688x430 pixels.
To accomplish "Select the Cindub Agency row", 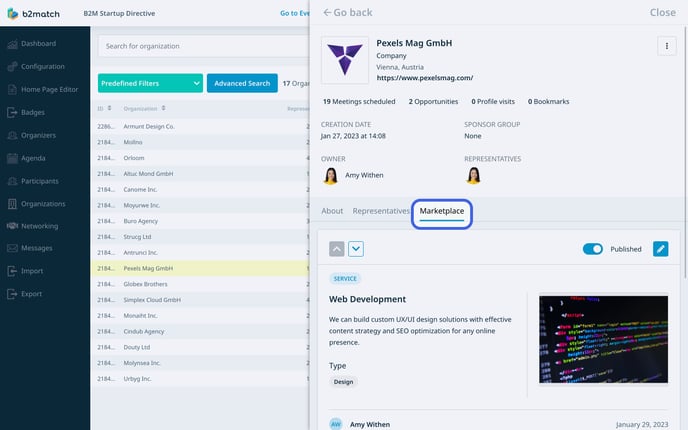I will coord(200,331).
